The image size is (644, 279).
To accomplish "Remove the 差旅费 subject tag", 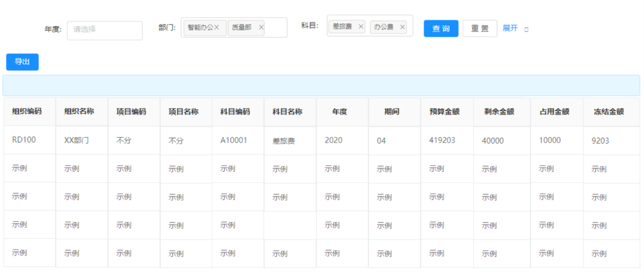I will click(361, 27).
